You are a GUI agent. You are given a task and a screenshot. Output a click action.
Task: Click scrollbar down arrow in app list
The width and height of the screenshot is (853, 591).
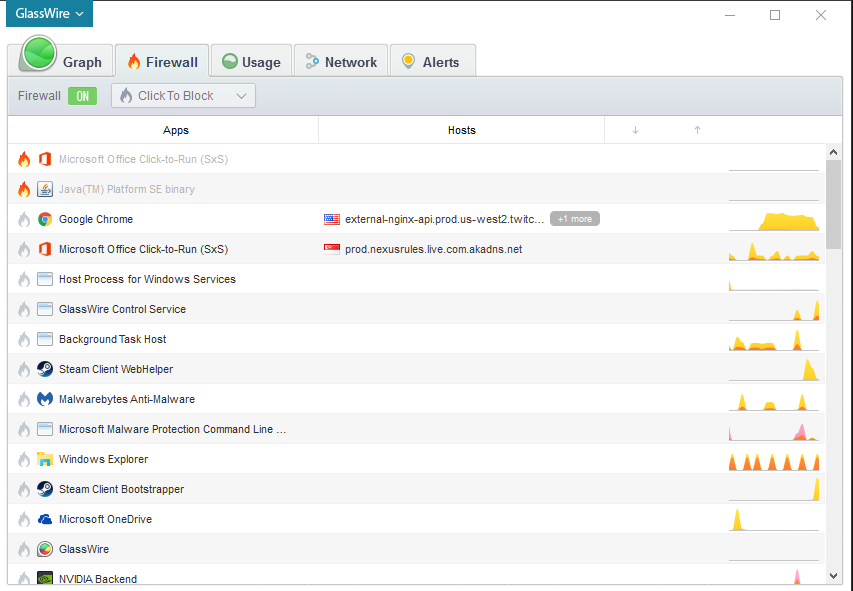click(x=833, y=576)
